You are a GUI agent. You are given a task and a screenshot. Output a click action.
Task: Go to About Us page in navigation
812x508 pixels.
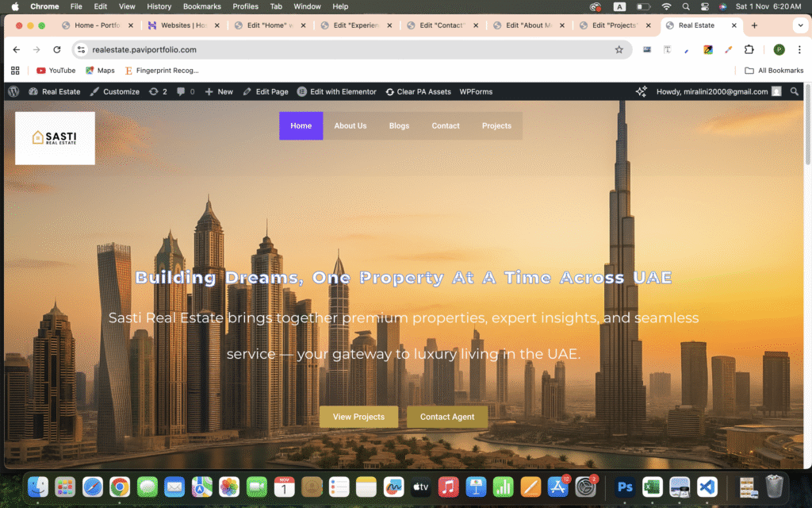350,125
